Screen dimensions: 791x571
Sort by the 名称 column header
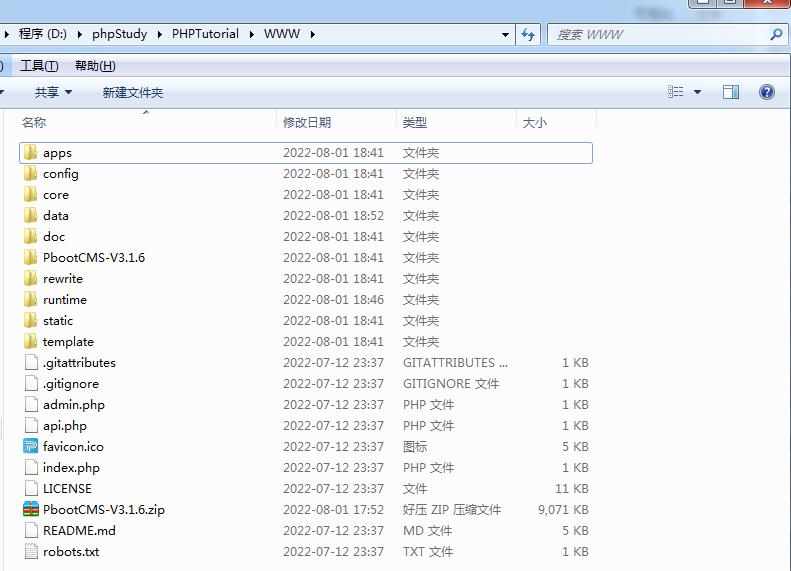147,122
